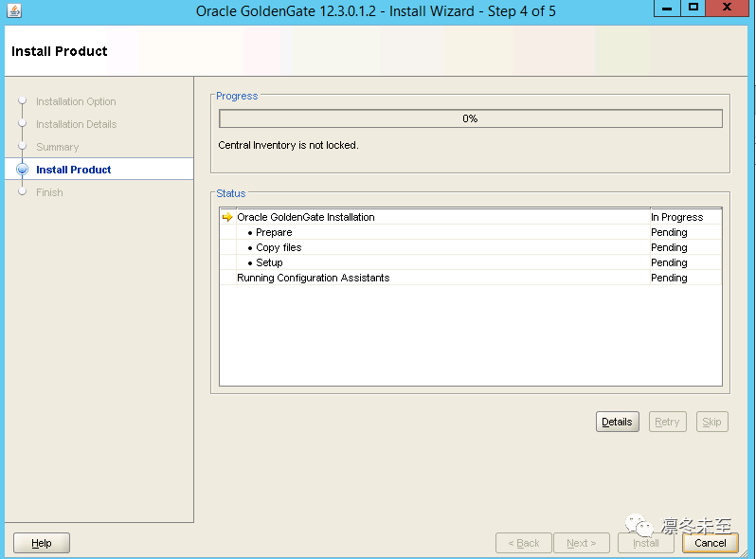
Task: Click the Installation Details step bullet
Action: point(22,123)
